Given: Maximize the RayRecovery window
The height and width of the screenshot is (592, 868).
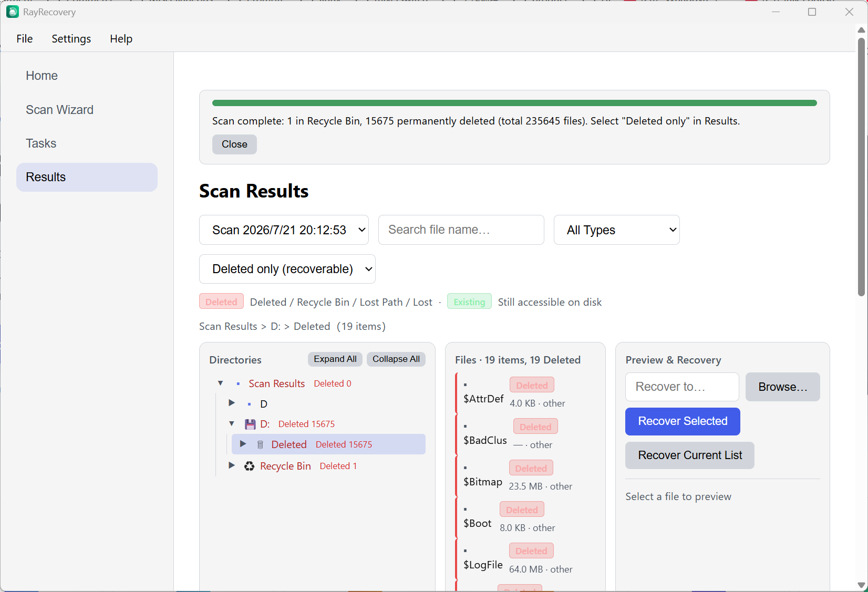Looking at the screenshot, I should 812,12.
